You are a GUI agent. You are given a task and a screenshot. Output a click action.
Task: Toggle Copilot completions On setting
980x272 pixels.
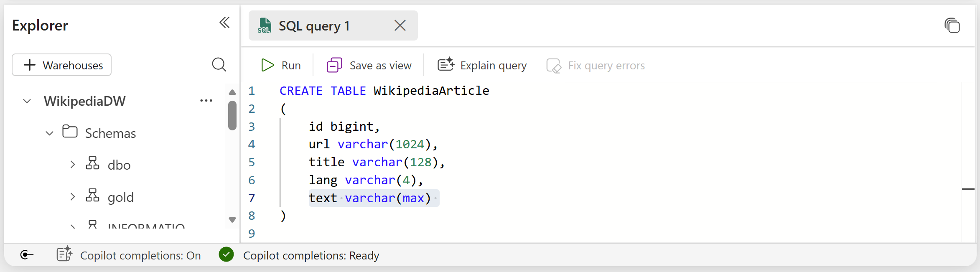[129, 255]
